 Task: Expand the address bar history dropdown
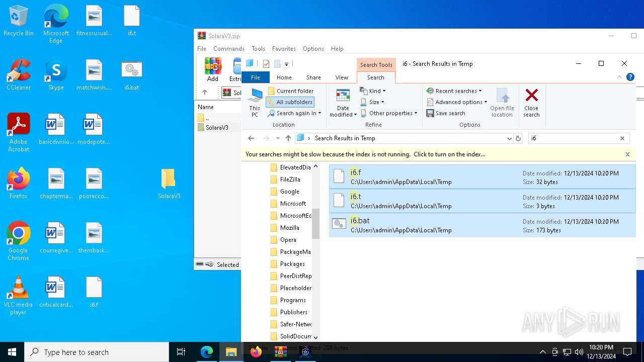(509, 138)
